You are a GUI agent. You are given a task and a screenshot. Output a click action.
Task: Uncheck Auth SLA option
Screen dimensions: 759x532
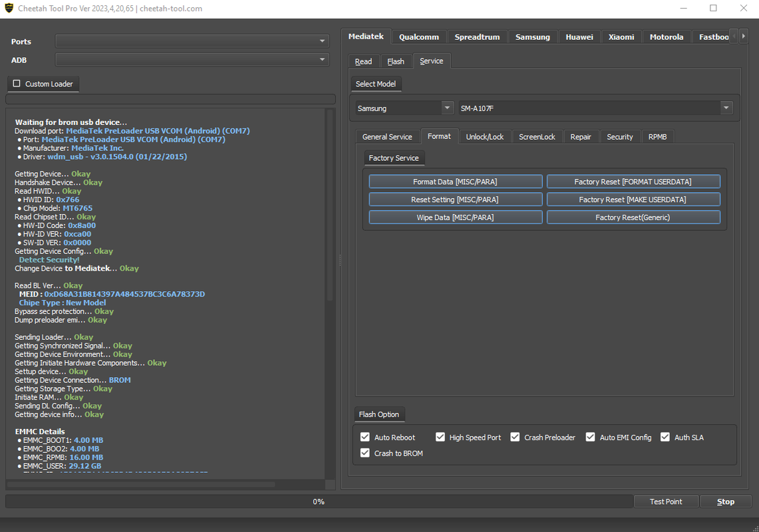[x=666, y=437]
